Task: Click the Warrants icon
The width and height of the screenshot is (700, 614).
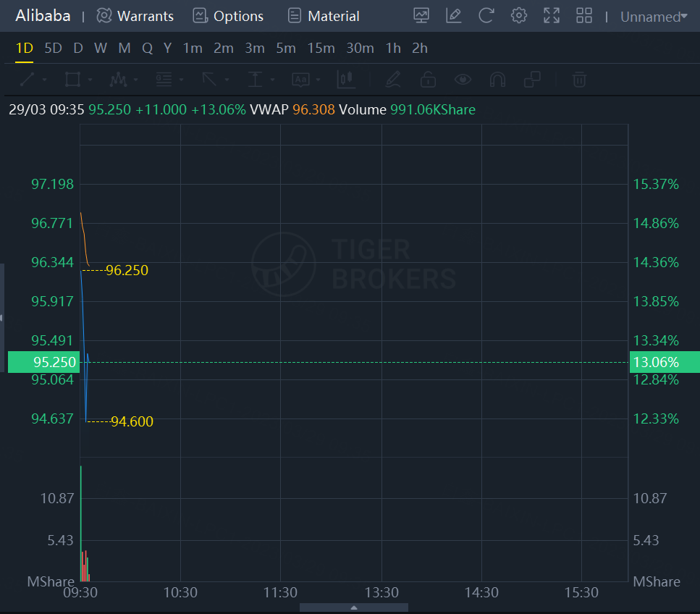Action: (104, 16)
